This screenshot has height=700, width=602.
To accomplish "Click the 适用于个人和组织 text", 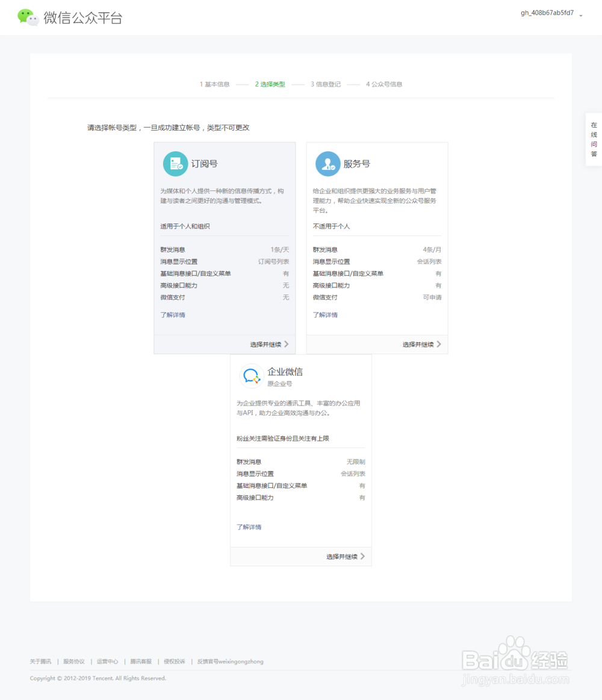I will [185, 227].
